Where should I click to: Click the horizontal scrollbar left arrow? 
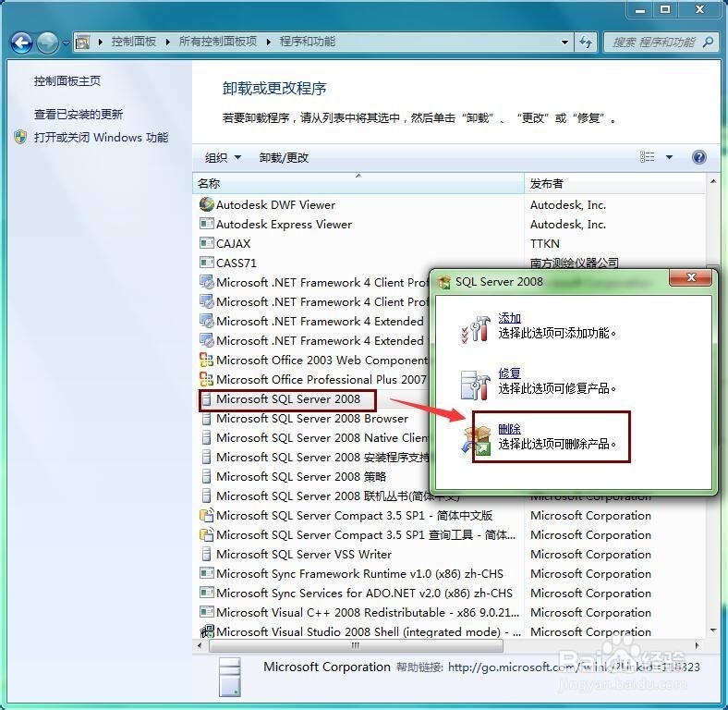pos(200,645)
